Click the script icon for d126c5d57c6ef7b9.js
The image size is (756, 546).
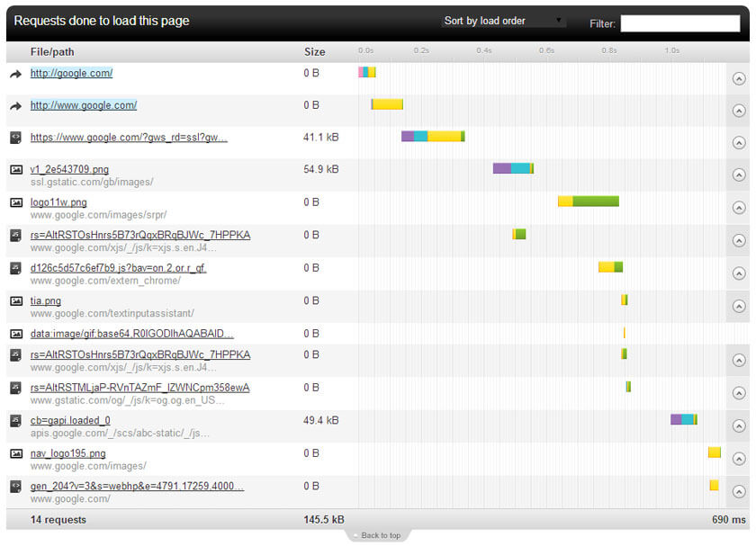(x=16, y=268)
